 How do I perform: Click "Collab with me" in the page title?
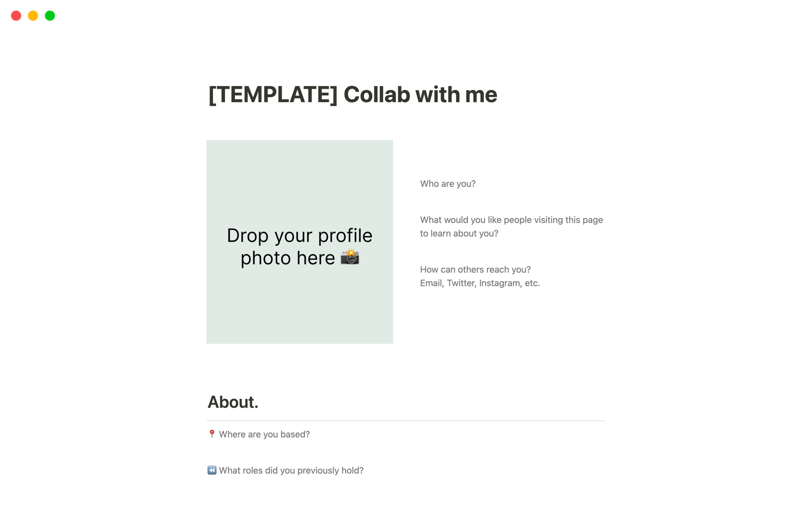420,94
